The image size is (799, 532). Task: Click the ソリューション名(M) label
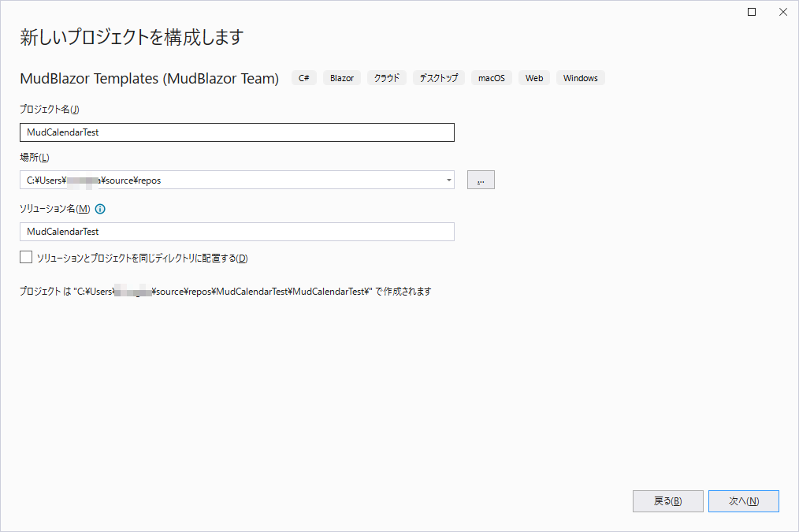click(55, 209)
